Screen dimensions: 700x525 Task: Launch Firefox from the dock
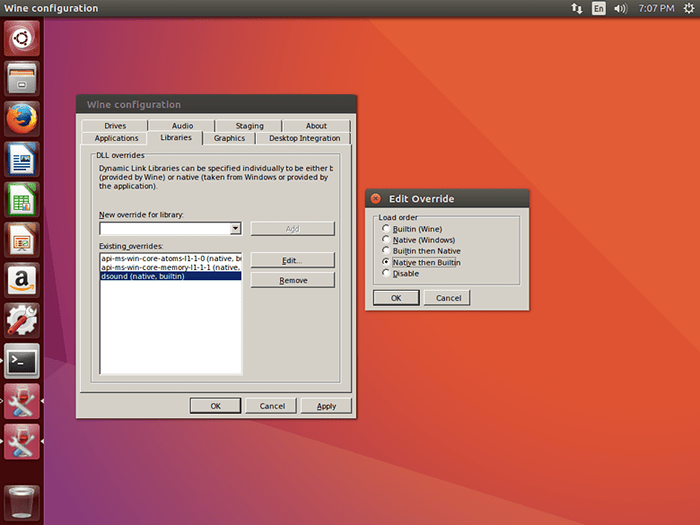point(21,119)
